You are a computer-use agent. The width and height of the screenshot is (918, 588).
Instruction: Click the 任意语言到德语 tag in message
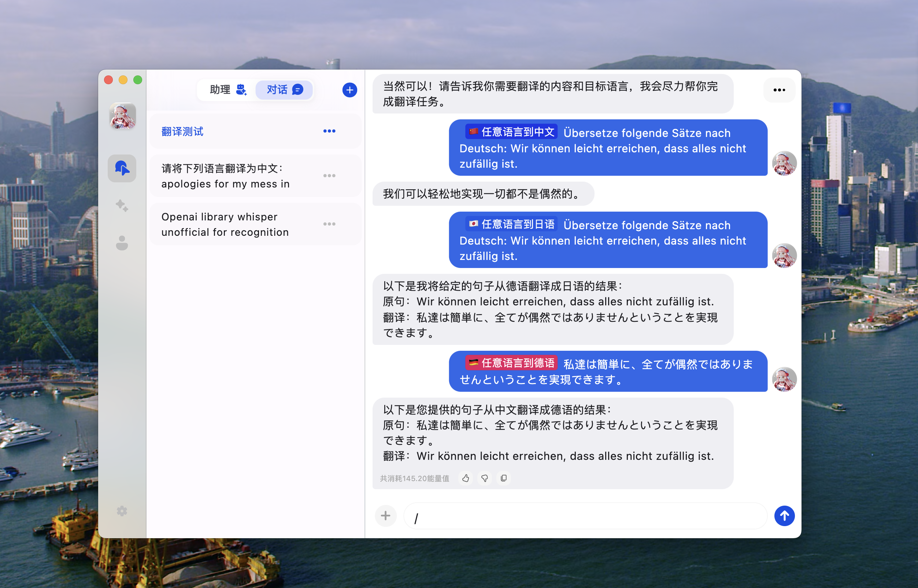tap(511, 363)
